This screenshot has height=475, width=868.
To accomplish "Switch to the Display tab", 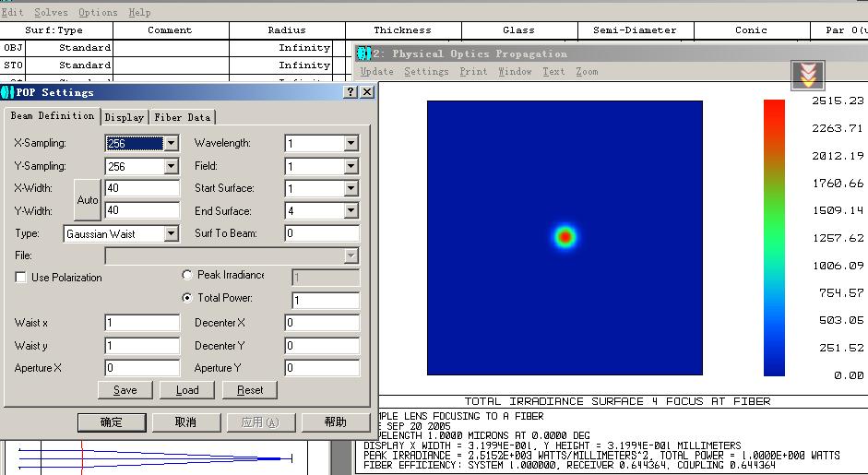I will [124, 117].
